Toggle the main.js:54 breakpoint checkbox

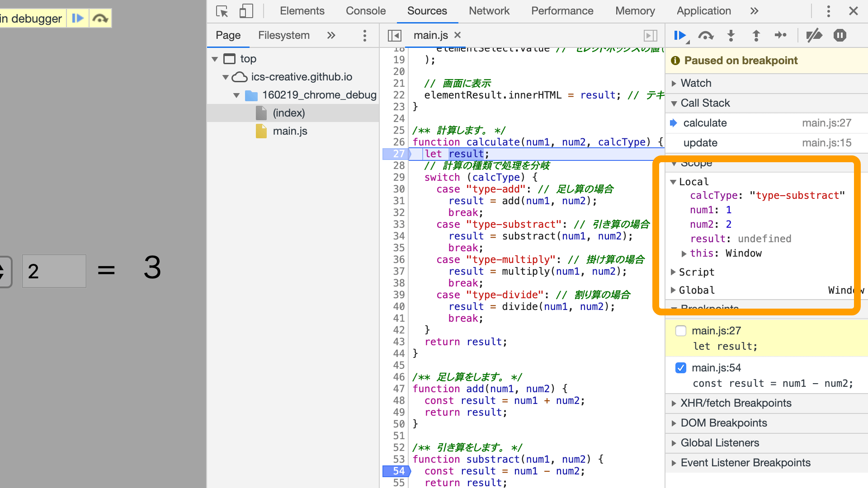coord(680,368)
